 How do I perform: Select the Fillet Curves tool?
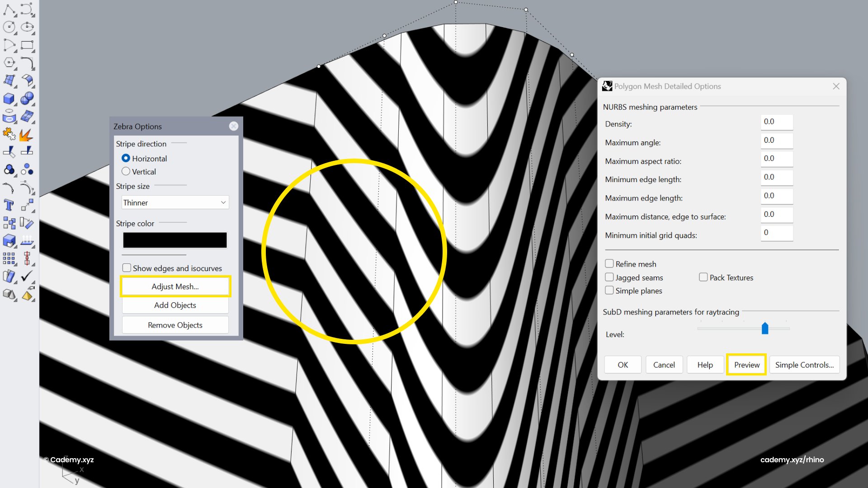(27, 63)
